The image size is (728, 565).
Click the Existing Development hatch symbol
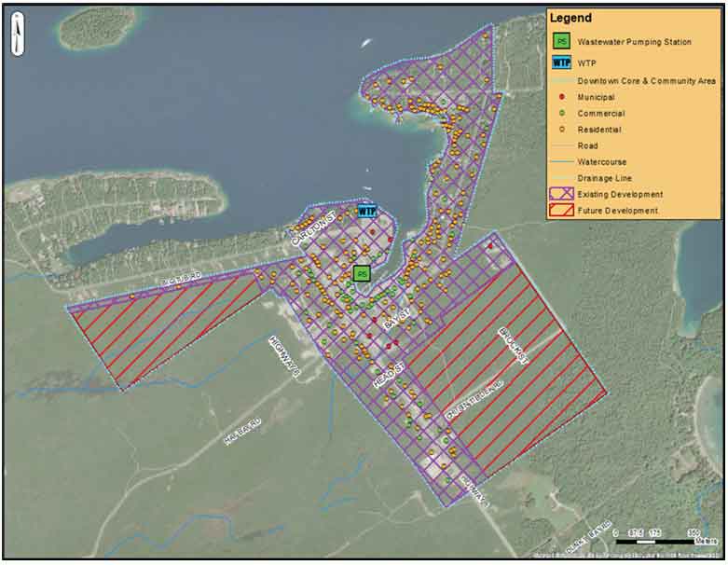pyautogui.click(x=561, y=194)
